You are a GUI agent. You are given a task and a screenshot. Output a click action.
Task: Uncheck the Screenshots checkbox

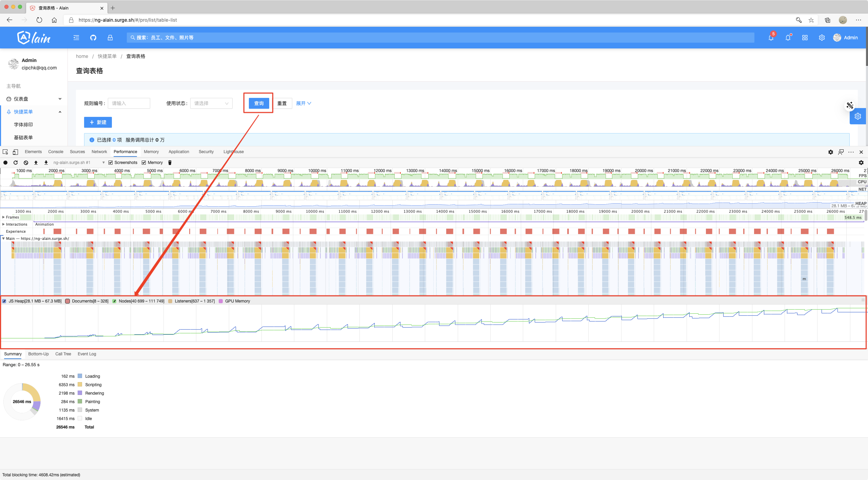(111, 163)
